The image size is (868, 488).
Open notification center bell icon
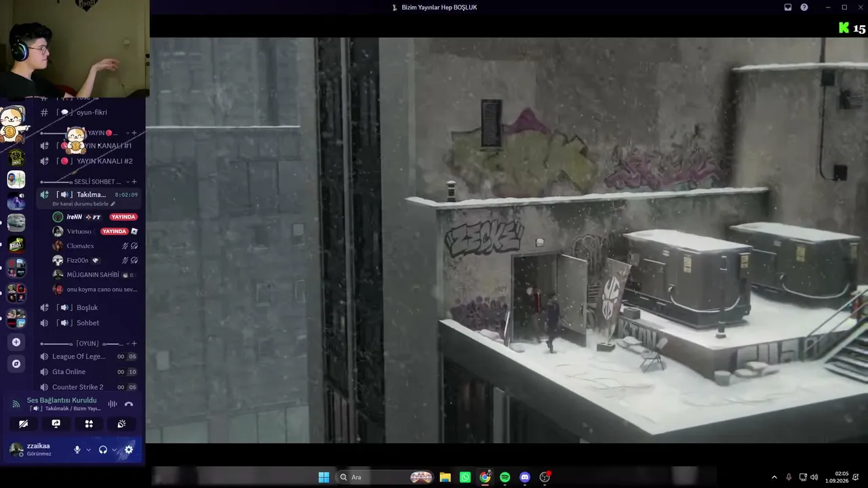(856, 477)
